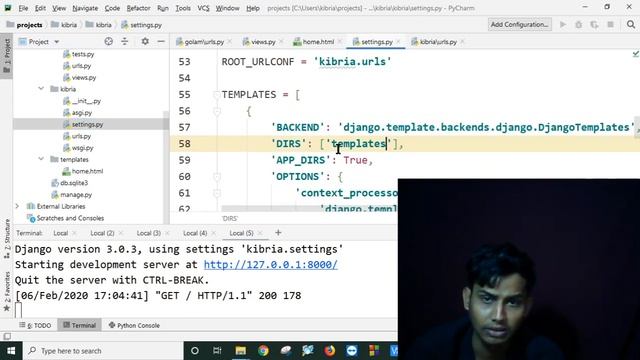Switch to terminal tab Local (2)
The width and height of the screenshot is (640, 360).
[102, 233]
